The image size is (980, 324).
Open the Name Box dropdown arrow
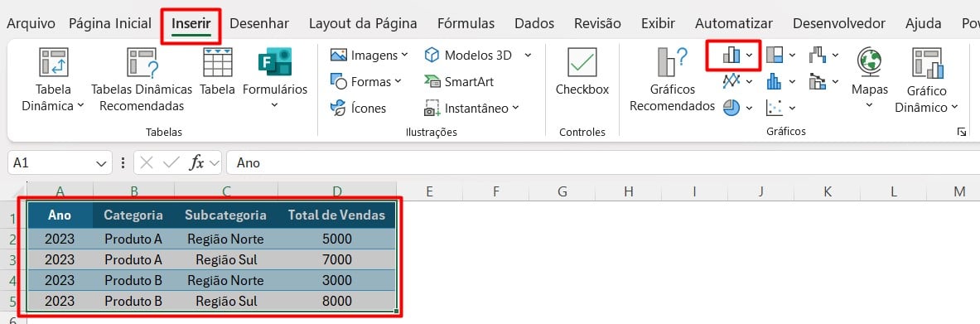101,163
